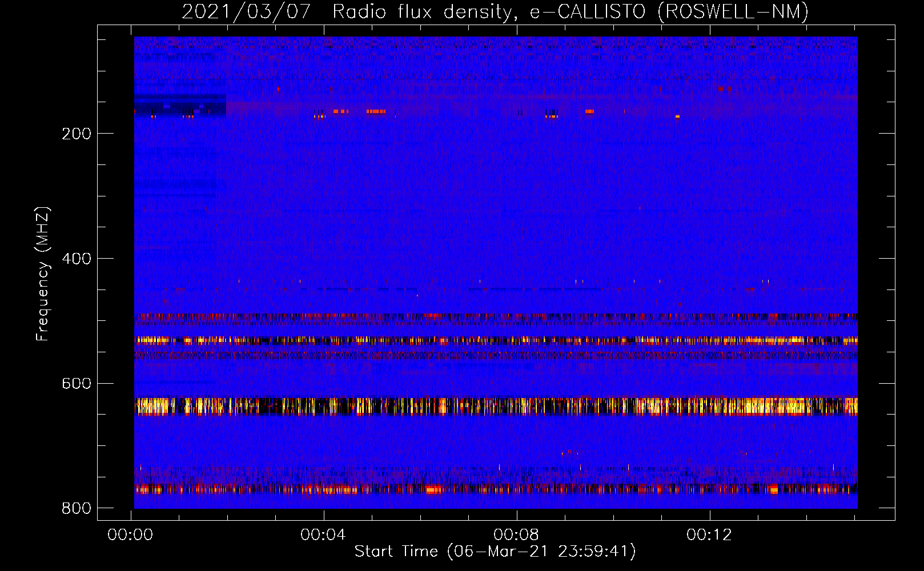This screenshot has width=924, height=571.
Task: Click the 600 frequency tick label
Action: click(77, 384)
